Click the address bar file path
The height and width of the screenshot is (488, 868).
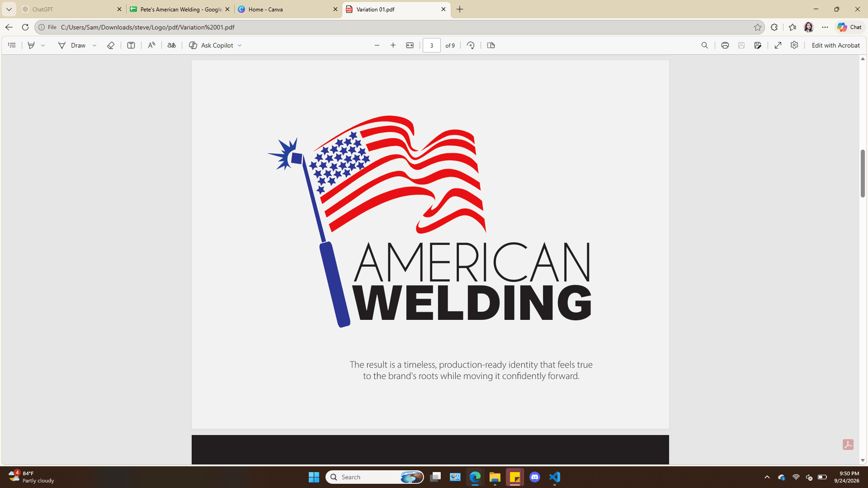(x=148, y=27)
